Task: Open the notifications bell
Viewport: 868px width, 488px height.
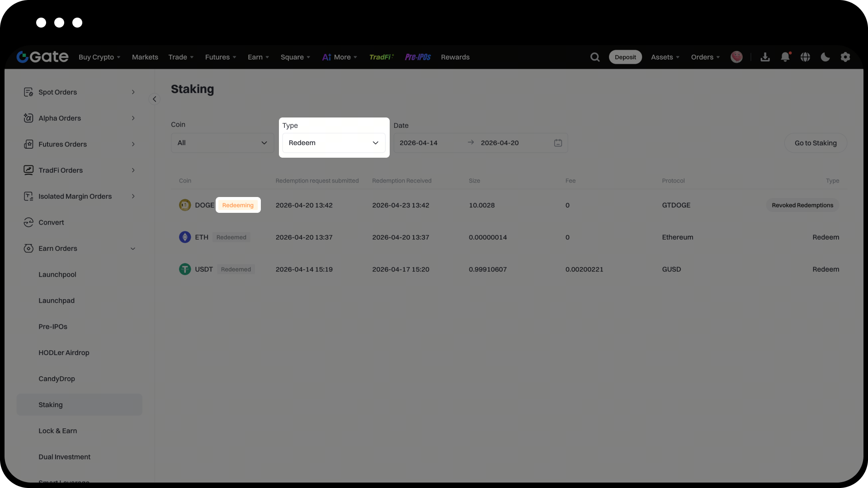Action: [785, 57]
